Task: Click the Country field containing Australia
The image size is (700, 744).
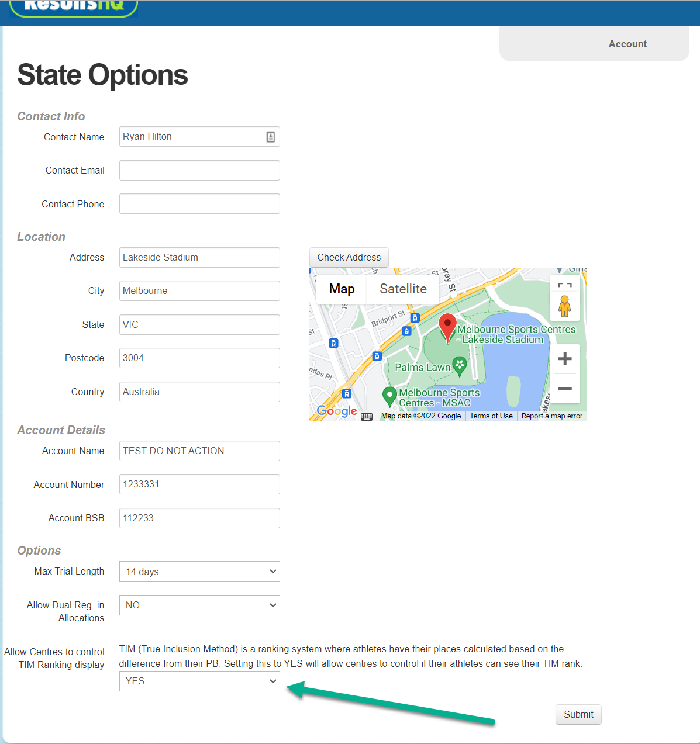Action: (x=199, y=392)
